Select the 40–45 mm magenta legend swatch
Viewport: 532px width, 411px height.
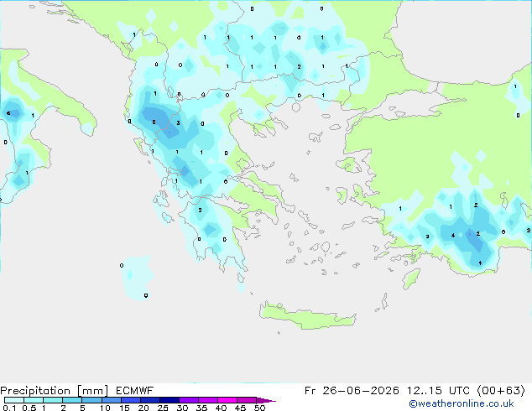tap(227, 400)
